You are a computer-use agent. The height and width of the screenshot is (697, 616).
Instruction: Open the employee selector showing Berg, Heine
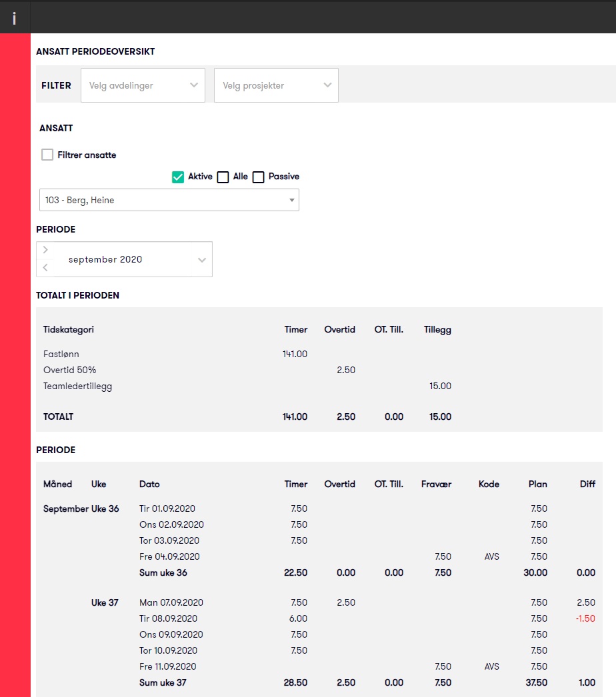(169, 200)
